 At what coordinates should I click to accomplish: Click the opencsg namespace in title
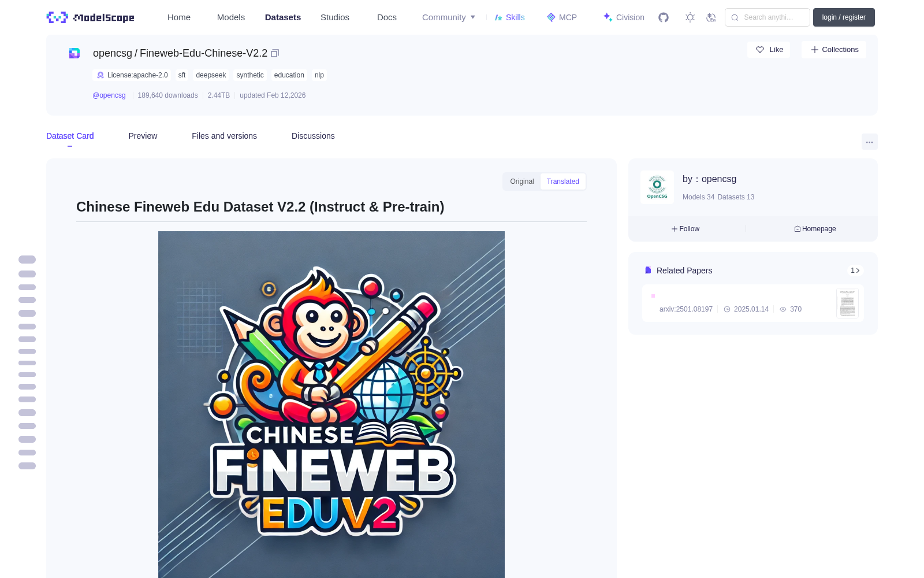click(x=113, y=53)
